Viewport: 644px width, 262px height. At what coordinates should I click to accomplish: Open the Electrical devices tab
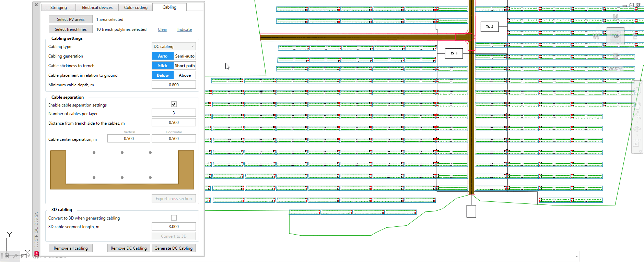point(97,8)
